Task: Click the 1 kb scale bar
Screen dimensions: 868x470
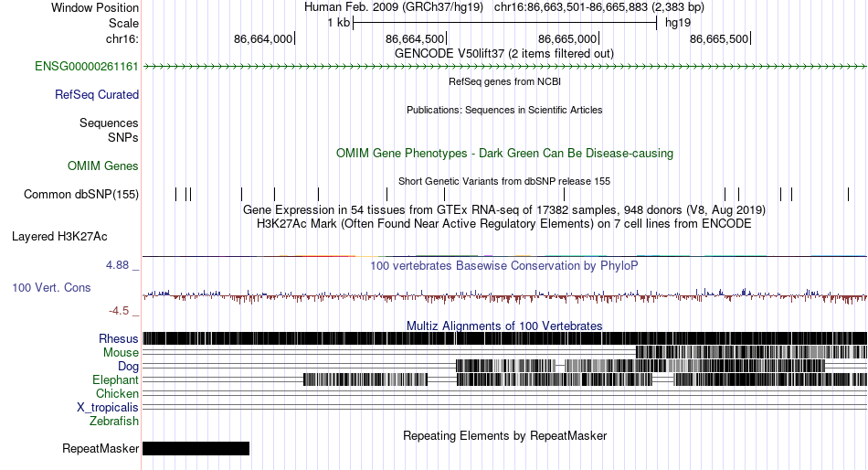Action: coord(504,23)
